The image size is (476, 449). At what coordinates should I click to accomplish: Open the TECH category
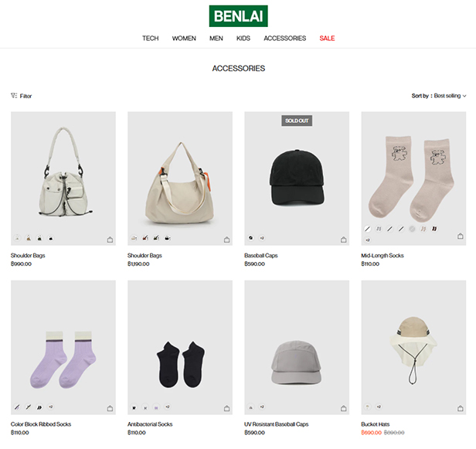(150, 38)
